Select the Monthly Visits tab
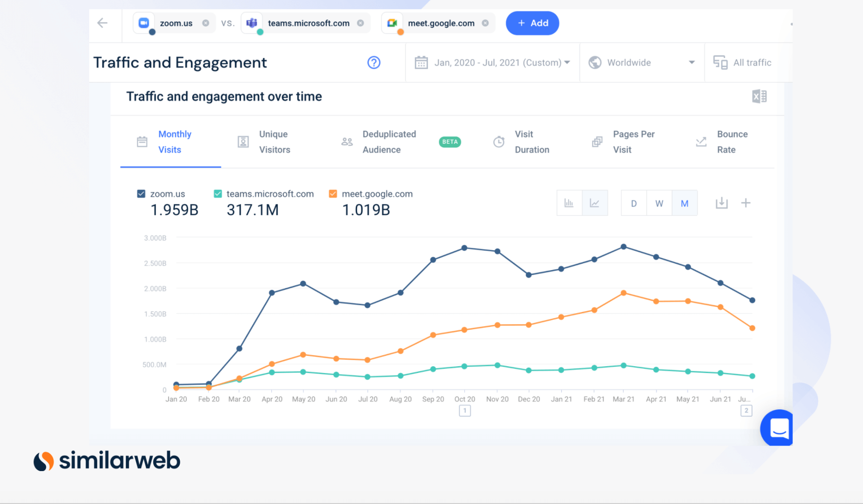This screenshot has height=504, width=863. click(170, 142)
